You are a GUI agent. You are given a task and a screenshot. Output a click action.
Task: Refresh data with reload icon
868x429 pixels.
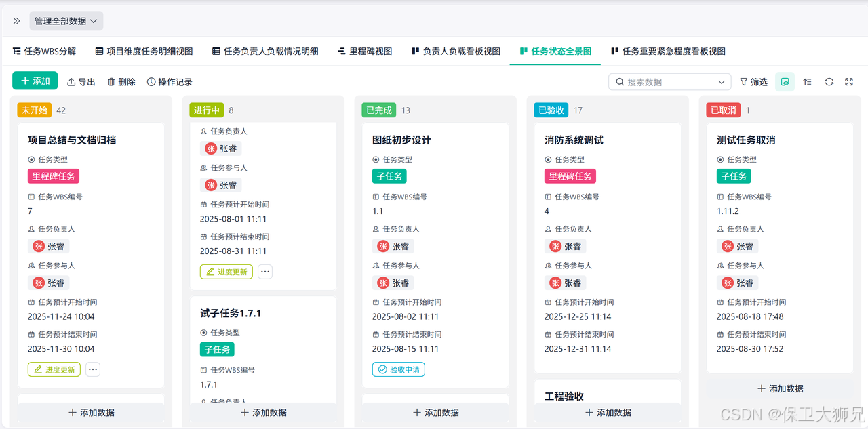coord(829,82)
